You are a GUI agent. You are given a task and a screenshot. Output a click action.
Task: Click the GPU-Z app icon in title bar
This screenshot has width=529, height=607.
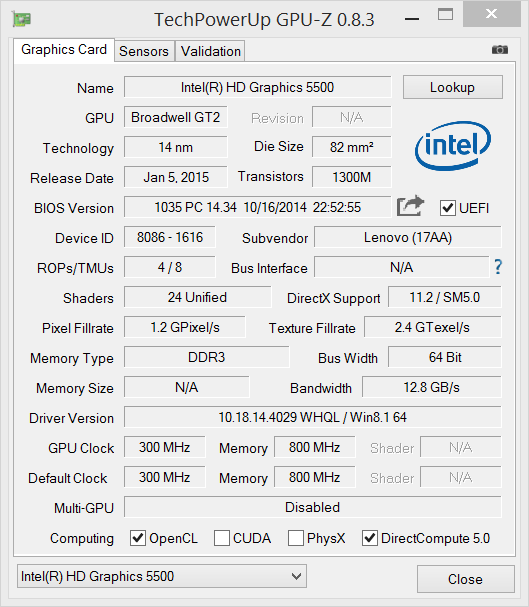tap(22, 19)
